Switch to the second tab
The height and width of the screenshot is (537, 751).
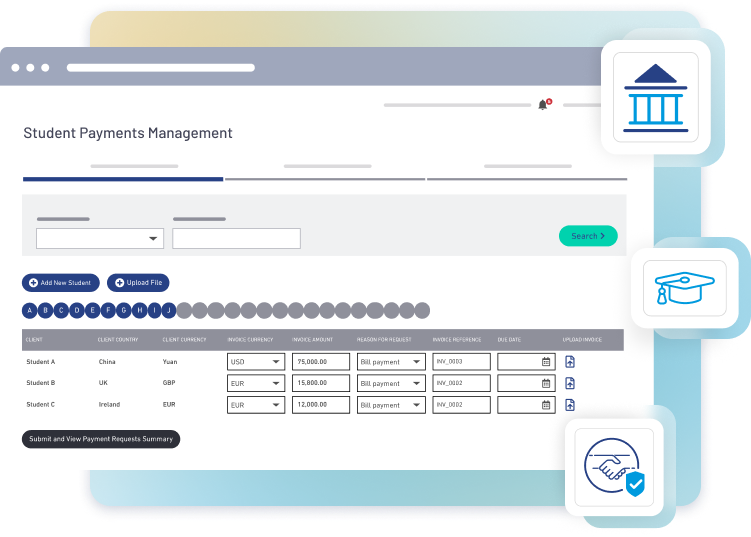click(325, 172)
